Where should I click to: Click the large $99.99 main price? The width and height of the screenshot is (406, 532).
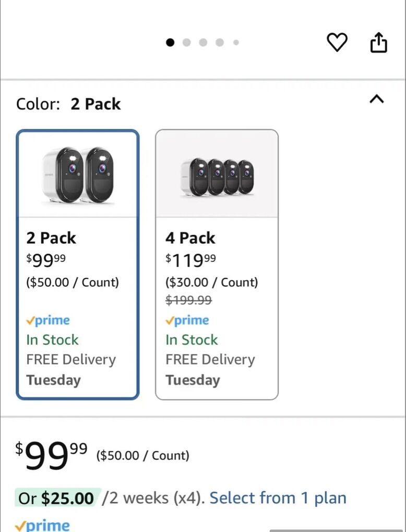click(51, 455)
